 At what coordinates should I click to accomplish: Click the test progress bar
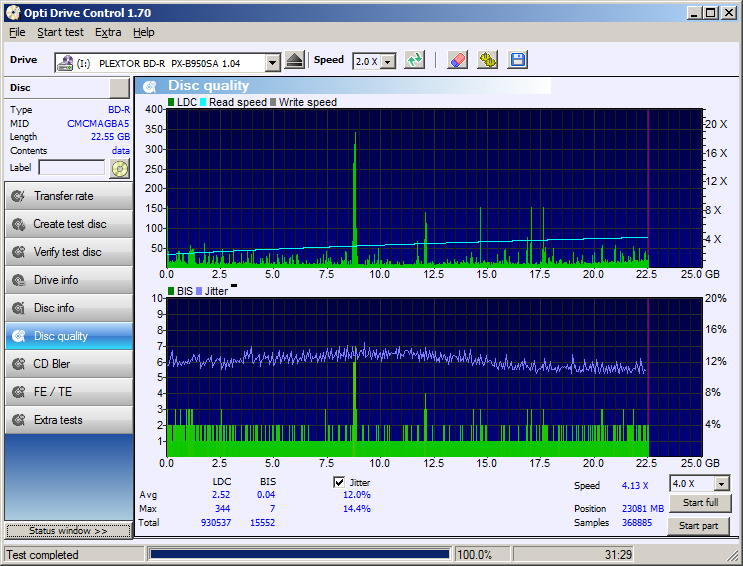[299, 554]
